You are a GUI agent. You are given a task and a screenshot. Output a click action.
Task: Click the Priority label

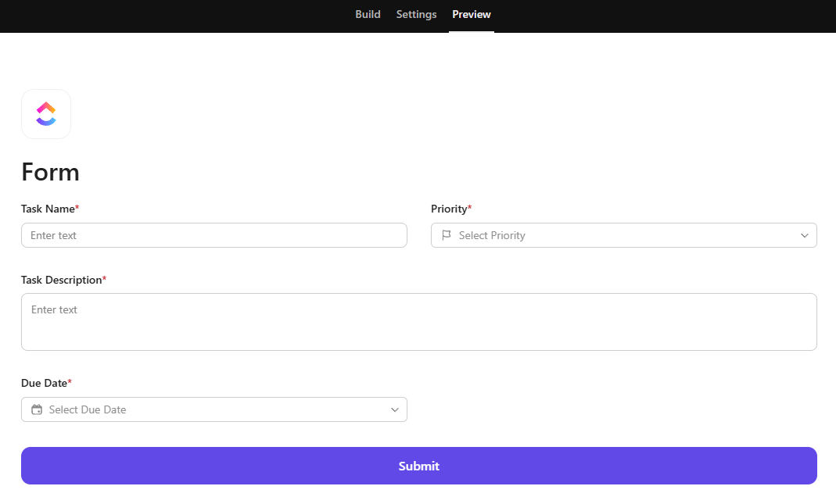pyautogui.click(x=451, y=209)
